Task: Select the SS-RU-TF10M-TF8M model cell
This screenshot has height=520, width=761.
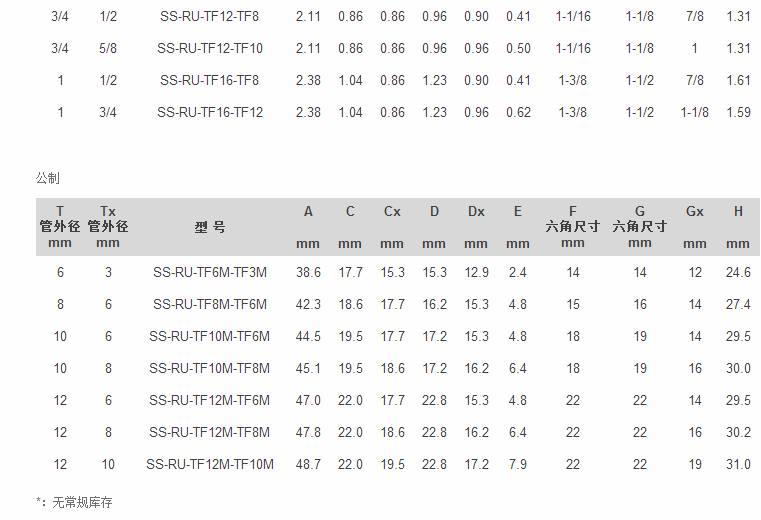Action: (x=210, y=368)
